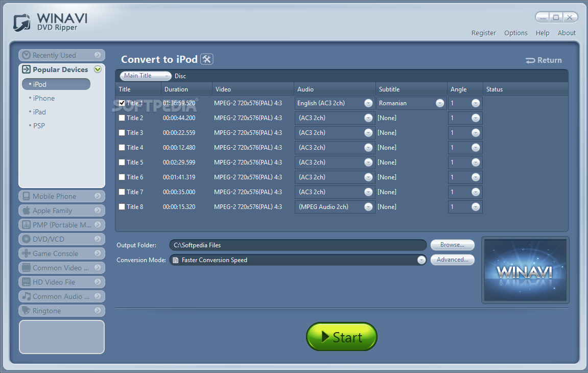Image resolution: width=588 pixels, height=373 pixels.
Task: Uncheck the Title 1 checkbox
Action: [x=122, y=103]
